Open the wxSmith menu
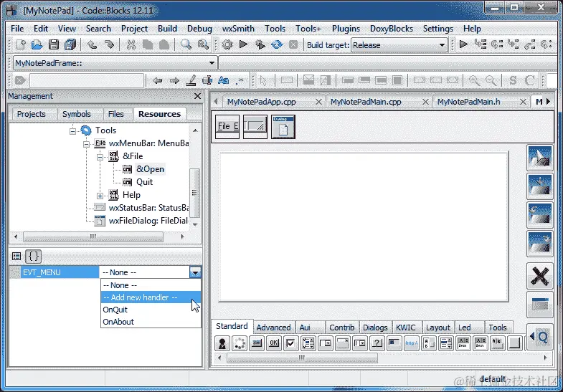Viewport: 563px width, 392px height. coord(238,29)
